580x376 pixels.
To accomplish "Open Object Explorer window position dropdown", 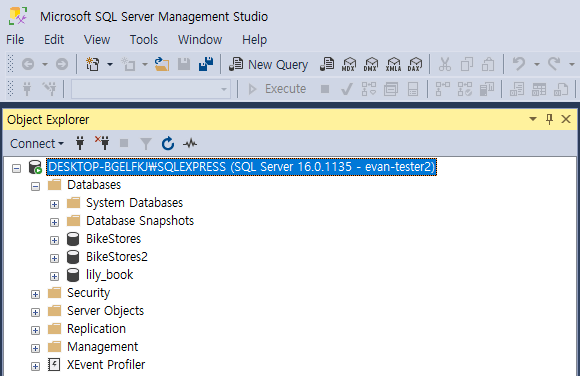I will tap(533, 119).
